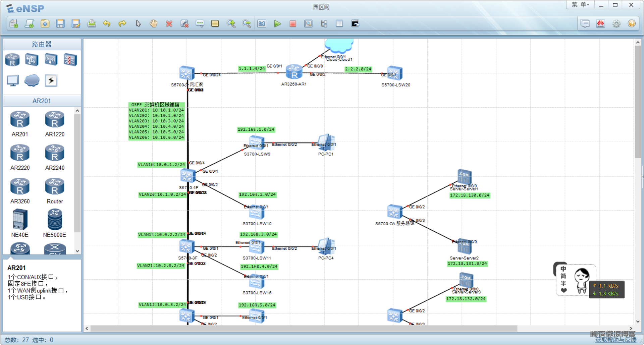Screen dimensions: 644x345
Task: Click the red X delete tool
Action: [x=169, y=24]
